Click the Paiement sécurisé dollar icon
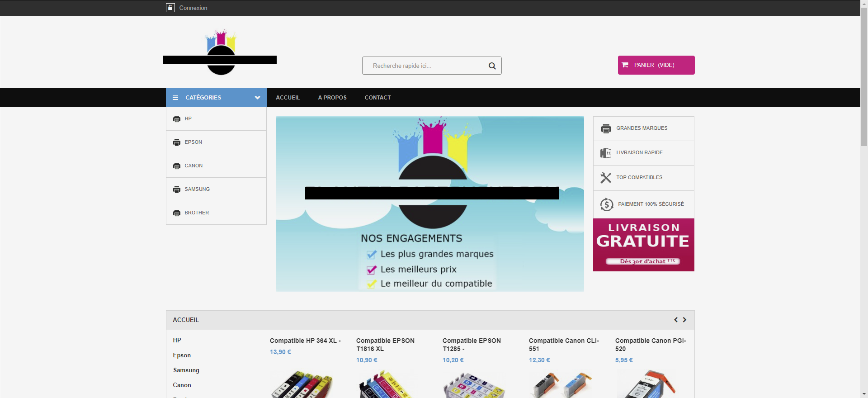The height and width of the screenshot is (398, 868). 607,204
